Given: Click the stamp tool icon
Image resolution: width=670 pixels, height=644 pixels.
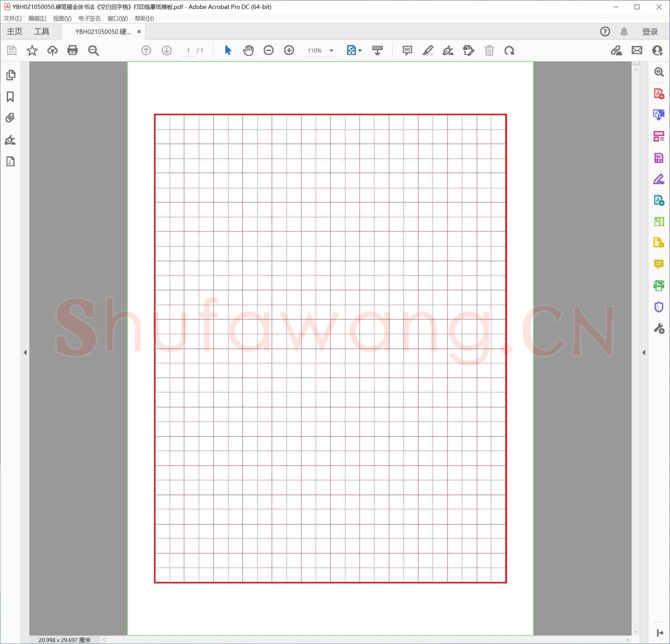Looking at the screenshot, I should 469,50.
